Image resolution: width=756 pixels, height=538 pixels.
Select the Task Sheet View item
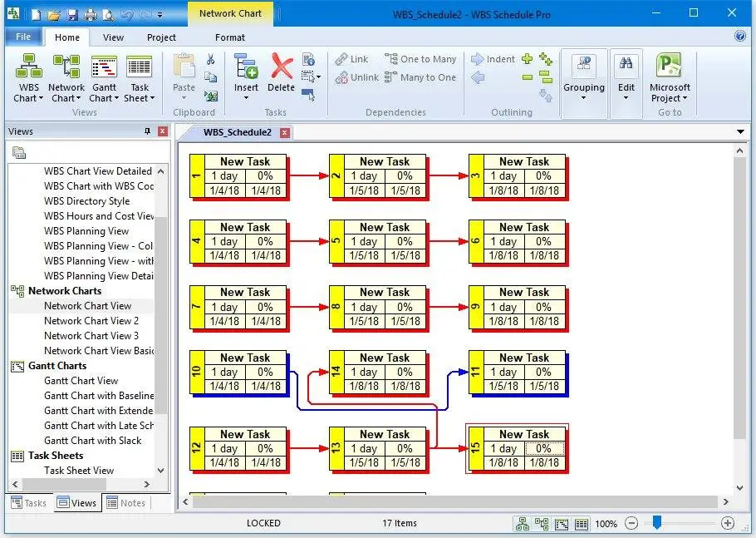pyautogui.click(x=79, y=470)
